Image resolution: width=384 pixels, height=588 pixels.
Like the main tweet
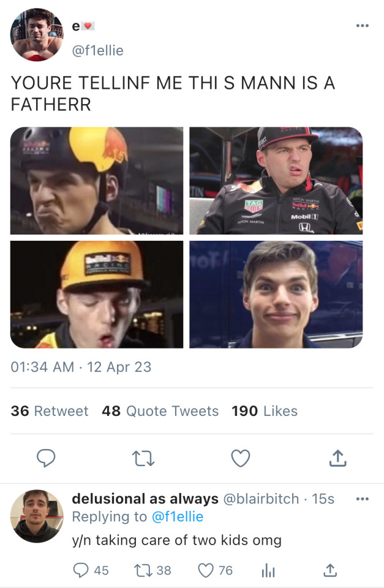coord(241,458)
